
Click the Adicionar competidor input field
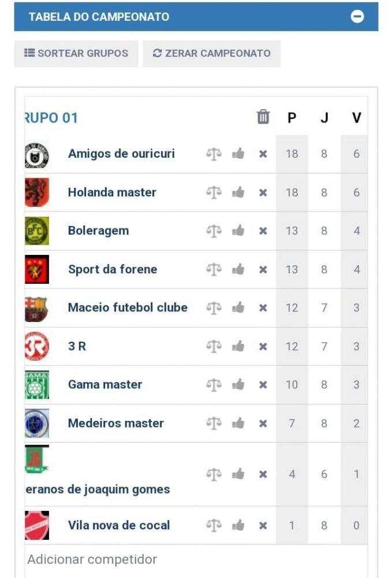[x=196, y=559]
